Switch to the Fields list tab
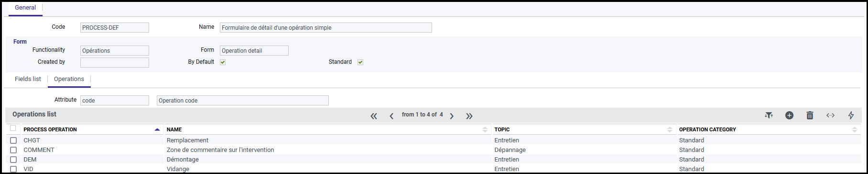This screenshot has width=868, height=174. click(28, 79)
